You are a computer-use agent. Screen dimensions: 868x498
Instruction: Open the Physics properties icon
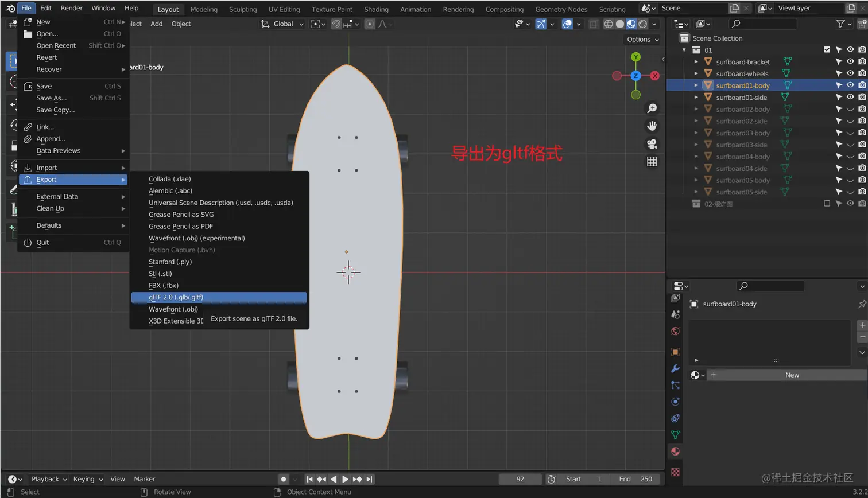676,402
